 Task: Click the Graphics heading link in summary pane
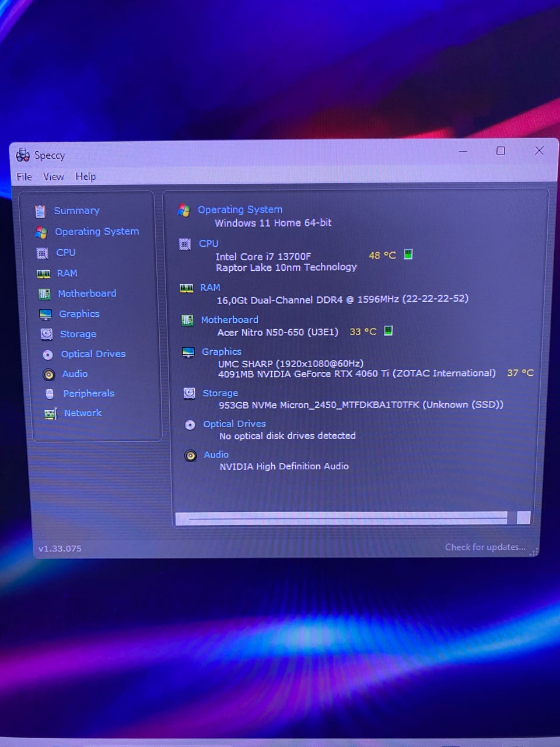222,351
